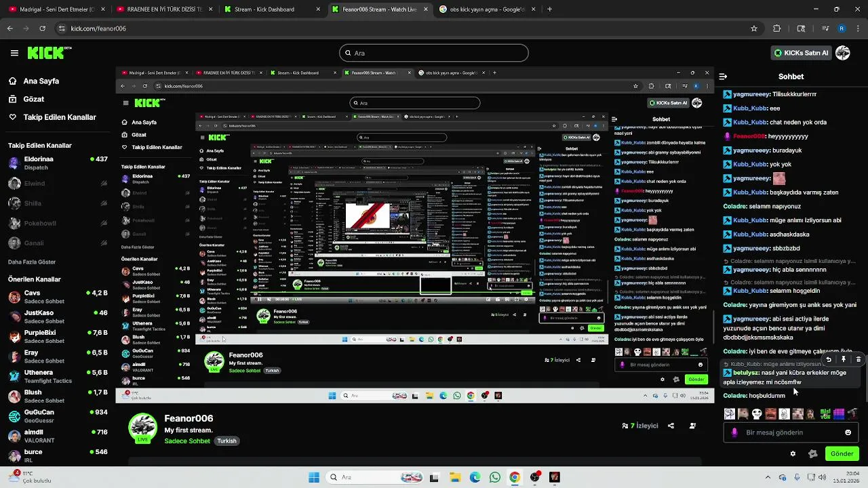Click the Bir mesaj gönderin message field
868x488 pixels.
(x=790, y=432)
